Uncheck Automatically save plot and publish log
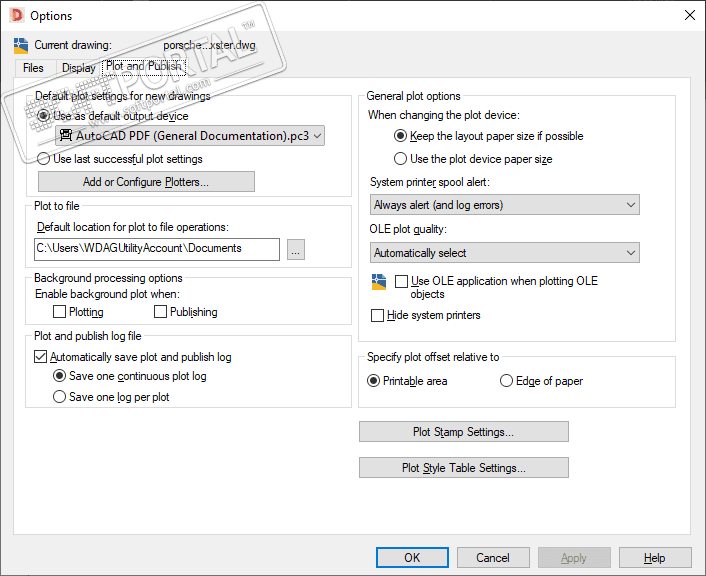The width and height of the screenshot is (706, 576). [41, 357]
